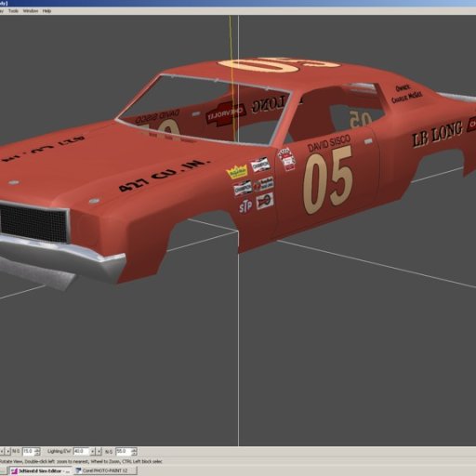
Task: Increase the first N-S spinner value
Action: pyautogui.click(x=37, y=450)
